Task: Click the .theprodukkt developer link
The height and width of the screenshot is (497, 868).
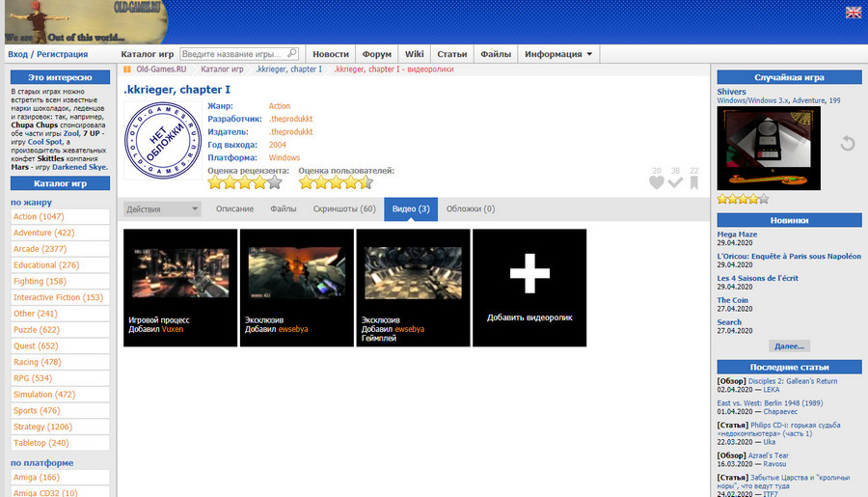Action: click(290, 119)
